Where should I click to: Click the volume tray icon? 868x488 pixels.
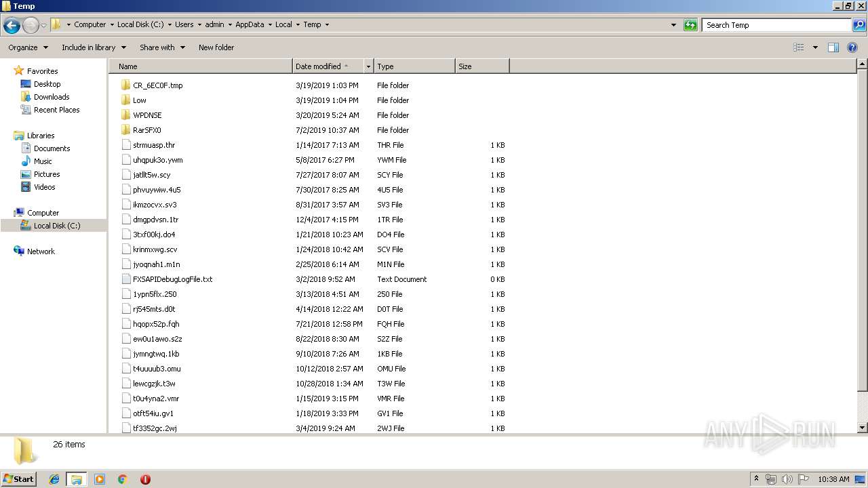(787, 479)
